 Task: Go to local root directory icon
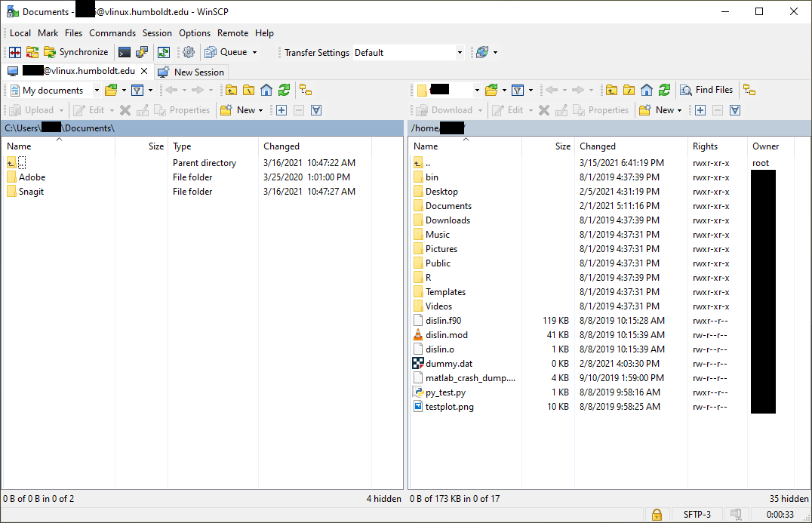248,90
